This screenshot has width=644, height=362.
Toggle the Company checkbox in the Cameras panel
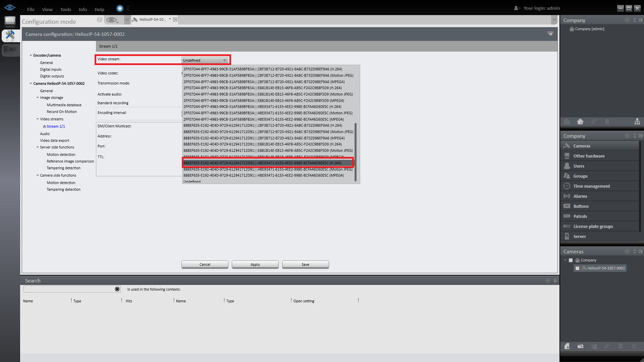(x=571, y=260)
